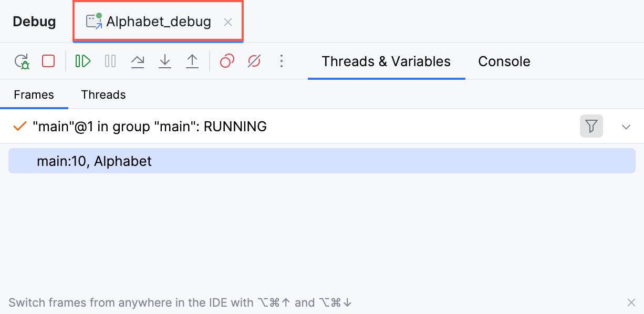Step into the current method
The width and height of the screenshot is (644, 314).
click(x=165, y=61)
